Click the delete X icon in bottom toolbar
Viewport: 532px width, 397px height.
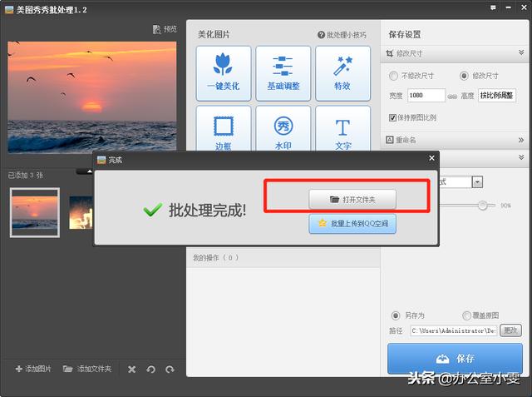pyautogui.click(x=132, y=370)
